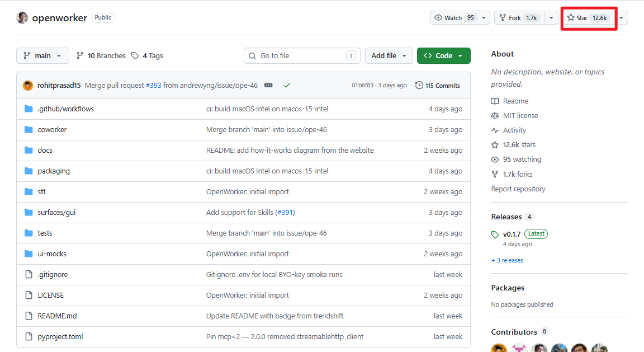The height and width of the screenshot is (352, 644).
Task: Click the folder icon beside packaging
Action: click(x=29, y=171)
